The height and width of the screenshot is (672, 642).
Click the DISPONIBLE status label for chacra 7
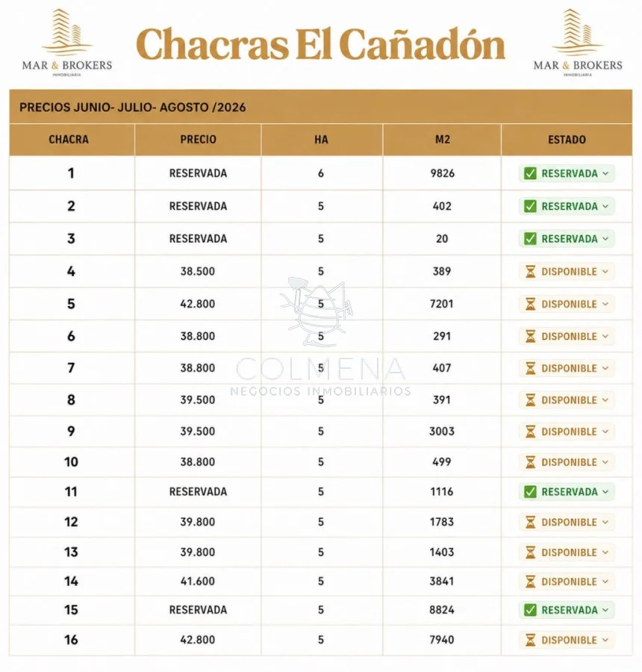[x=569, y=369]
